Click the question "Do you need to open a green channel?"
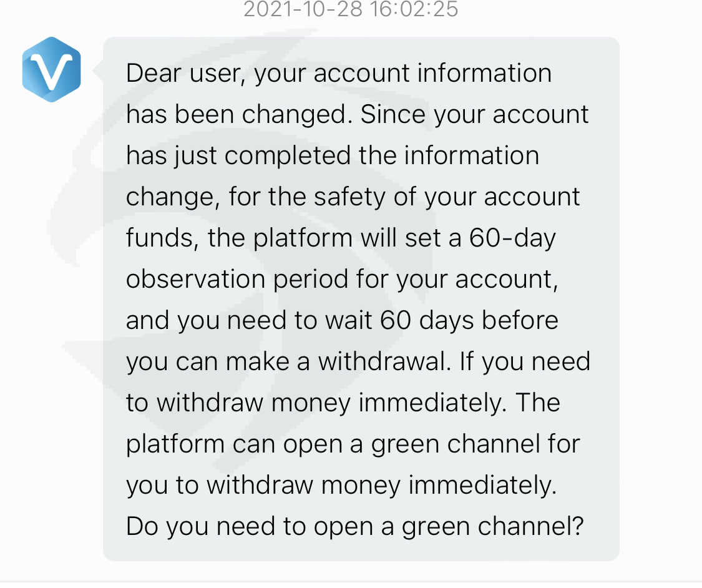The width and height of the screenshot is (702, 588). (354, 527)
